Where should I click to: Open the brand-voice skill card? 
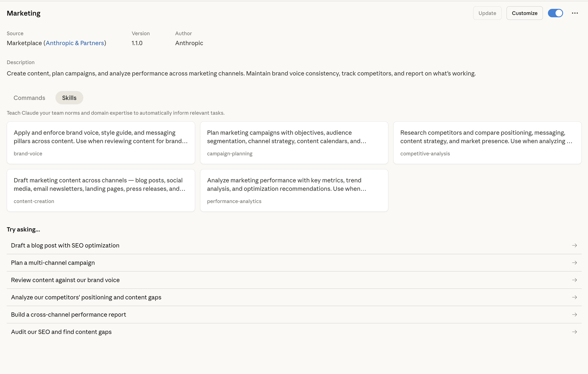[101, 143]
